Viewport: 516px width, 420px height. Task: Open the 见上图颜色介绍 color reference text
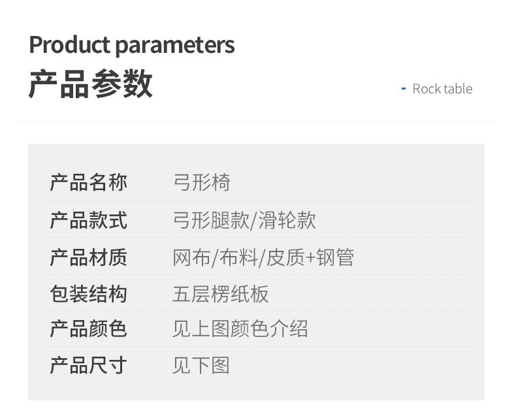click(240, 329)
